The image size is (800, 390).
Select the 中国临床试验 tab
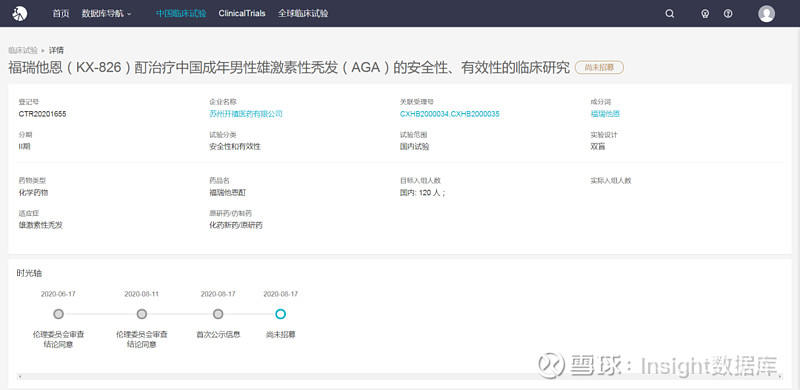(x=181, y=14)
